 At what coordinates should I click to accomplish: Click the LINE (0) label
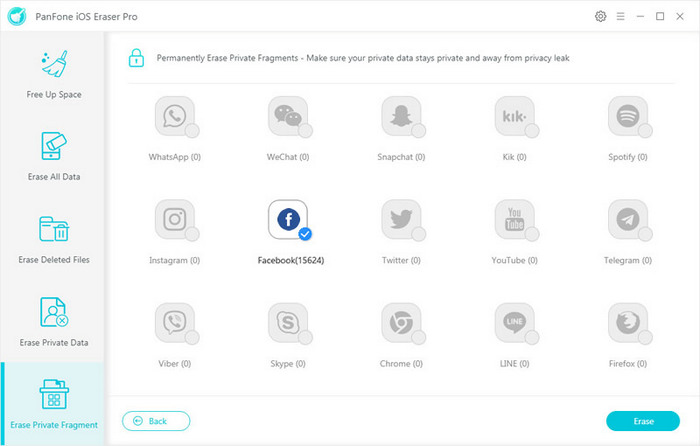[514, 364]
